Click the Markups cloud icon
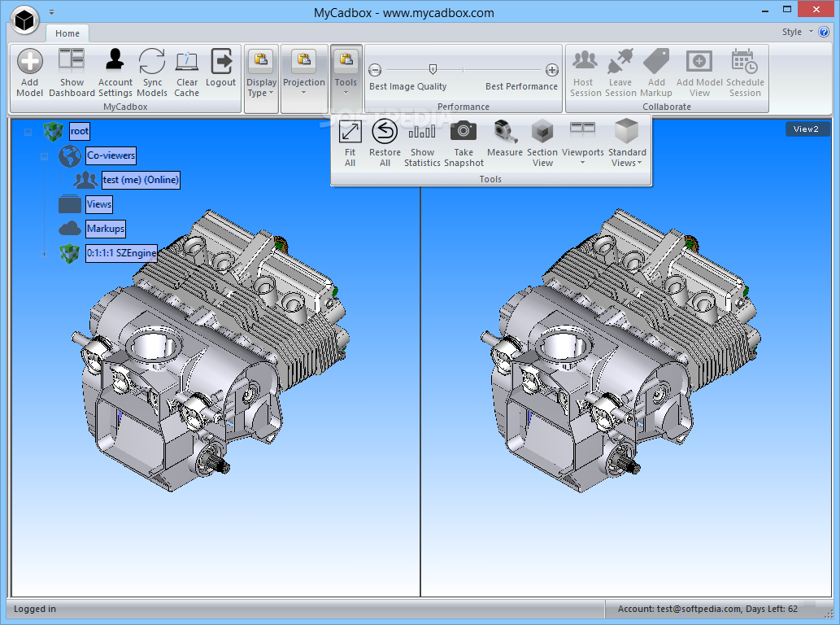Viewport: 840px width, 625px height. (x=70, y=229)
